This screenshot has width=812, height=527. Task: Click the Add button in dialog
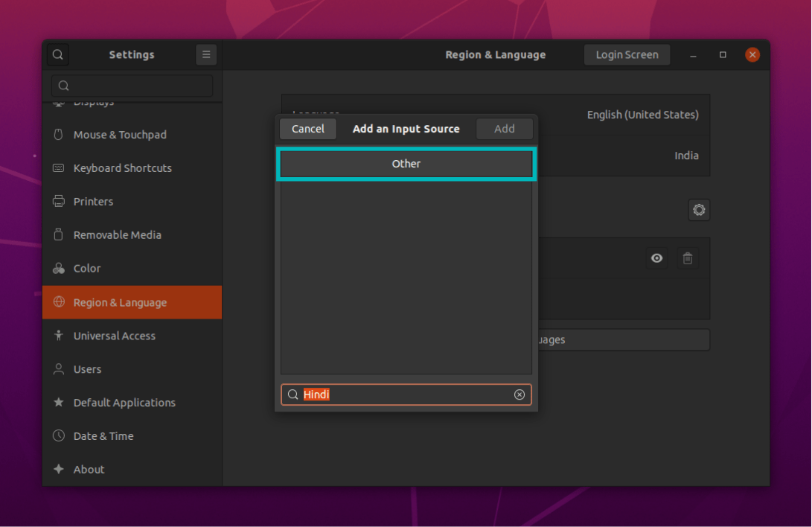pos(505,129)
